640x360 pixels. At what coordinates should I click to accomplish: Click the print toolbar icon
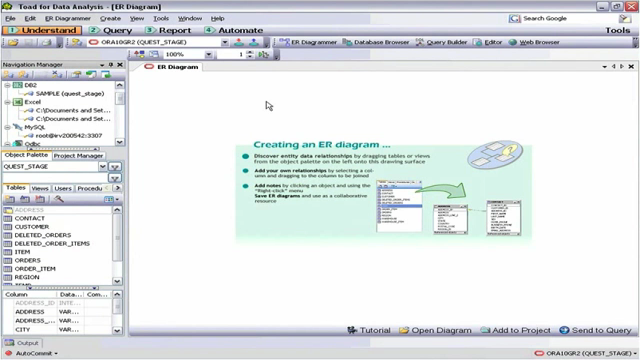pos(47,42)
